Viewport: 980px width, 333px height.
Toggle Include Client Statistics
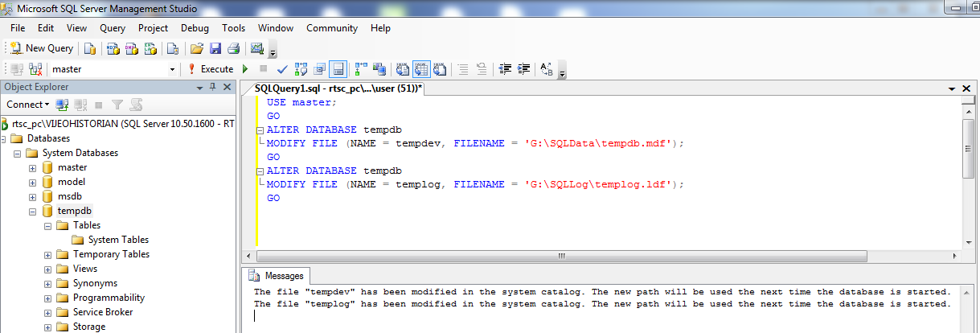coord(379,69)
